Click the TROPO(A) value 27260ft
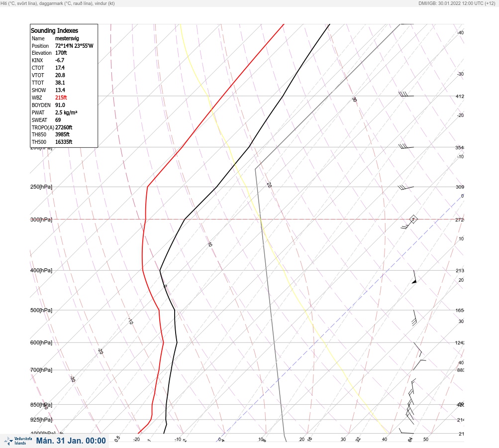 (64, 127)
